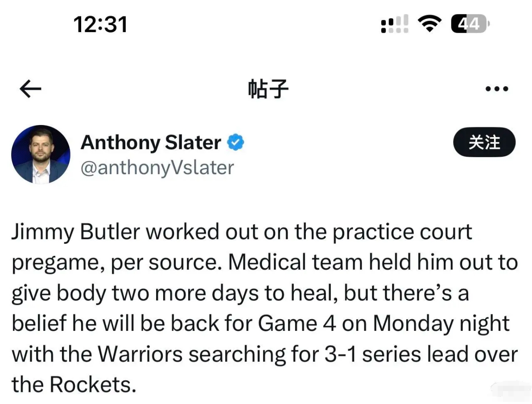Follow Anthony Slater with the 关注 button
The height and width of the screenshot is (404, 532).
click(484, 142)
